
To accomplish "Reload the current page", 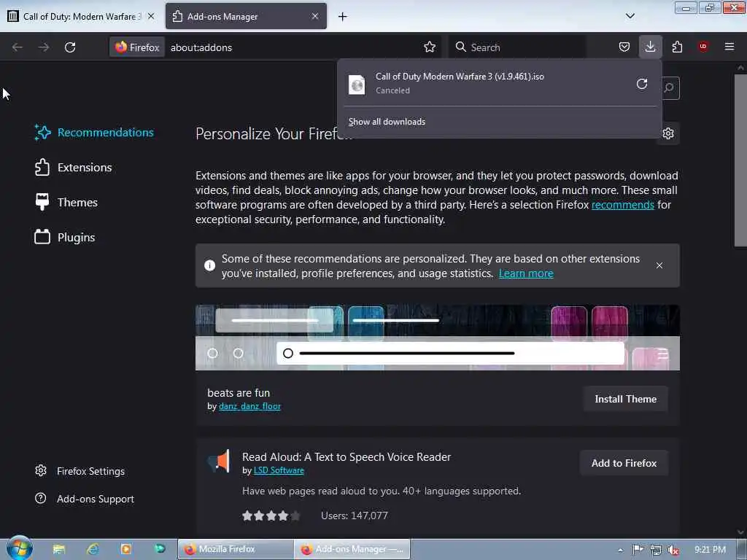I will coord(70,47).
